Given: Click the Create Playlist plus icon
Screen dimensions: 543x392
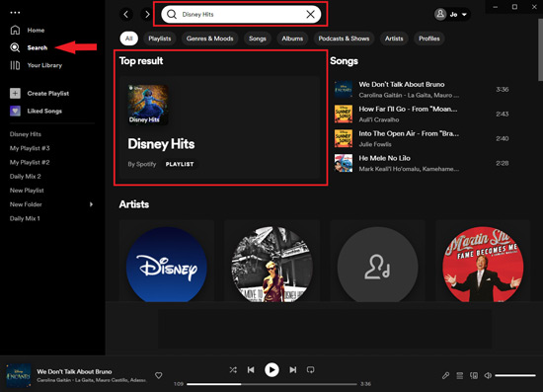Looking at the screenshot, I should (x=15, y=93).
